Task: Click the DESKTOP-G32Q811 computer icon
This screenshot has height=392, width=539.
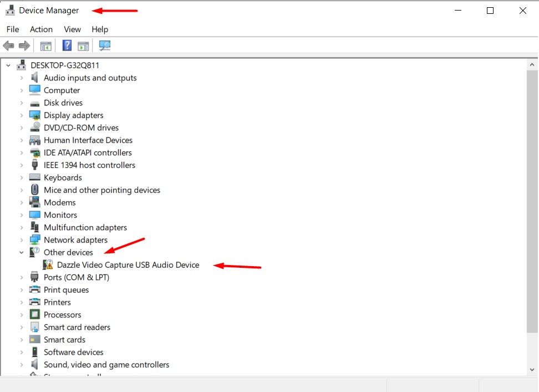Action: pos(22,65)
